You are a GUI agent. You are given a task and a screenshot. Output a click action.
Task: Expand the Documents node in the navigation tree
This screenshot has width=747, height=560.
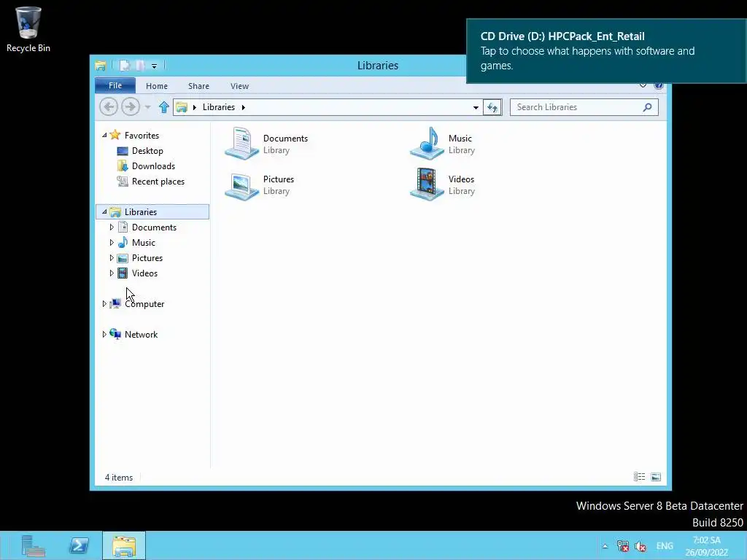pos(112,227)
